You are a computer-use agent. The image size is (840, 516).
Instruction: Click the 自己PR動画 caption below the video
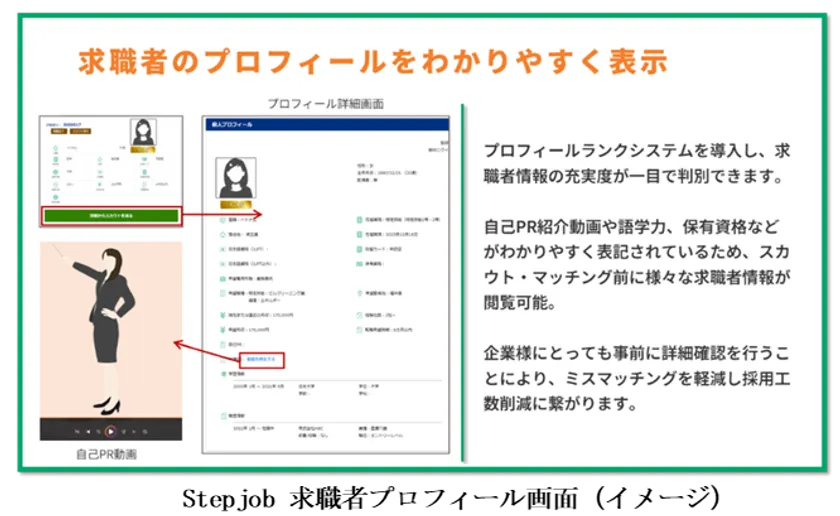tap(106, 454)
